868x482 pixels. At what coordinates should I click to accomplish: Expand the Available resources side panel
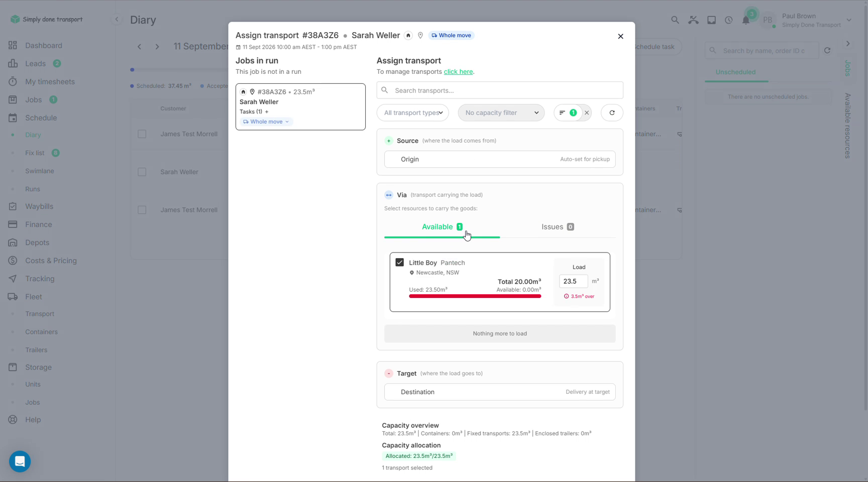[847, 126]
